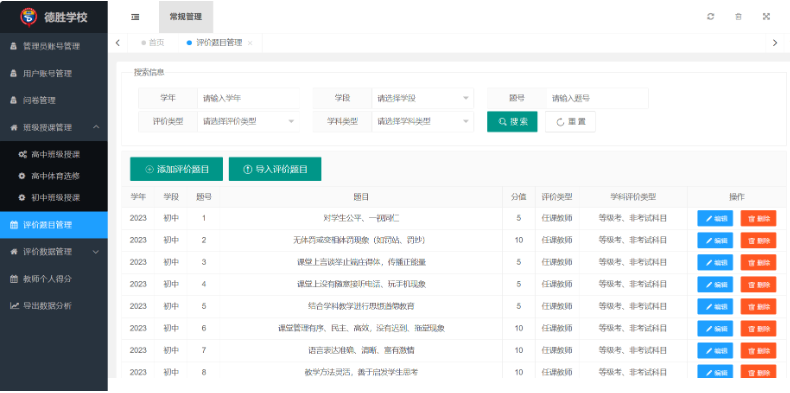This screenshot has width=790, height=393.
Task: Click the 学年 input field
Action: coord(248,98)
